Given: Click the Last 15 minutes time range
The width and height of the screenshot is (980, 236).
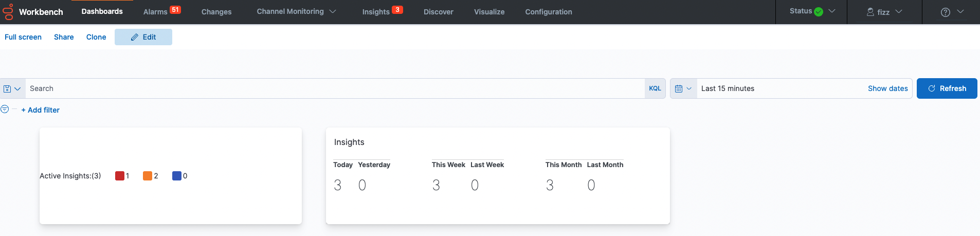Looking at the screenshot, I should point(728,88).
